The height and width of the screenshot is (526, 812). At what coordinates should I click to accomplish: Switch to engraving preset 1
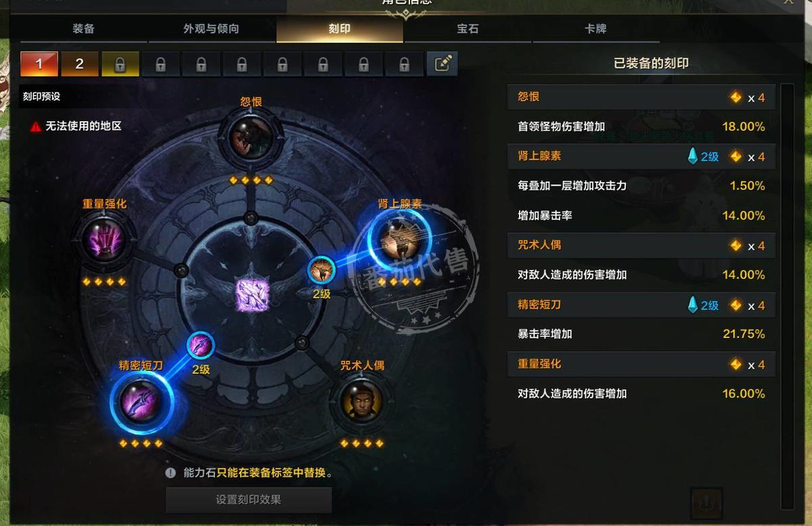(39, 64)
